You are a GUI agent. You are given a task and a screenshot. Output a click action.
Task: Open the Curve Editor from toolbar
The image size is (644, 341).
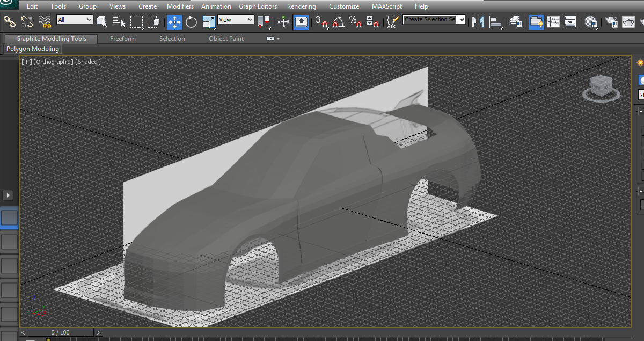(x=553, y=22)
